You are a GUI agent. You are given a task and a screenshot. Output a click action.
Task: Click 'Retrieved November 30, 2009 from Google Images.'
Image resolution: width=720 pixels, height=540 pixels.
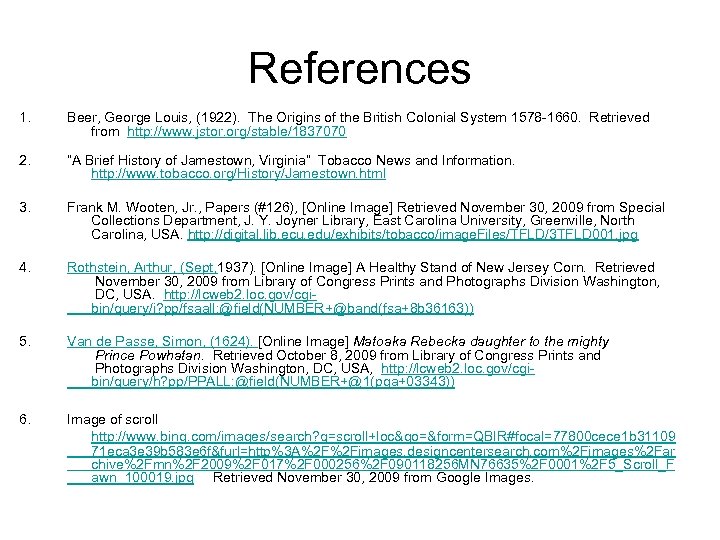[373, 478]
